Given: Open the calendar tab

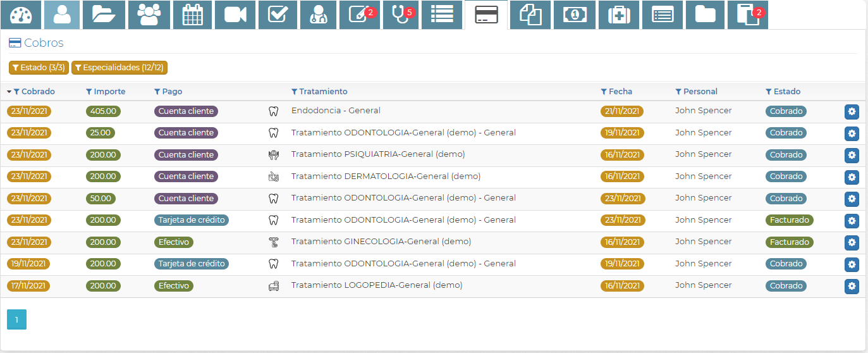Looking at the screenshot, I should pos(192,15).
